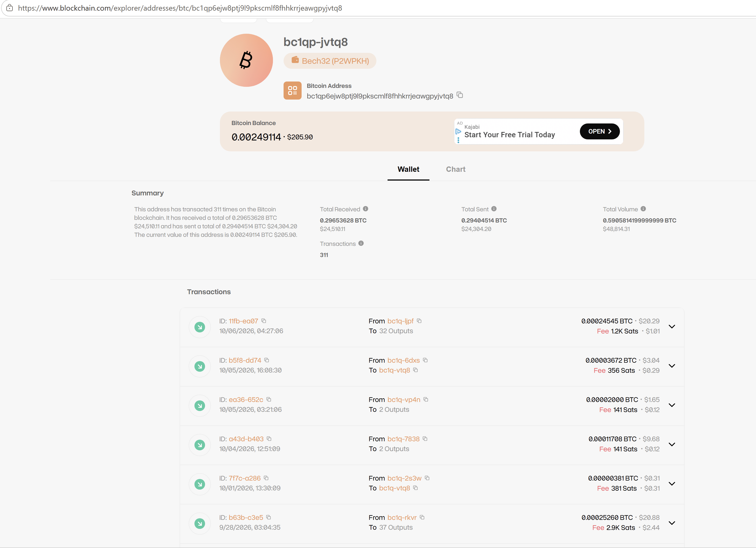Screen dimensions: 756x548
Task: Copy sender address bc1q-2s3w
Action: [427, 478]
